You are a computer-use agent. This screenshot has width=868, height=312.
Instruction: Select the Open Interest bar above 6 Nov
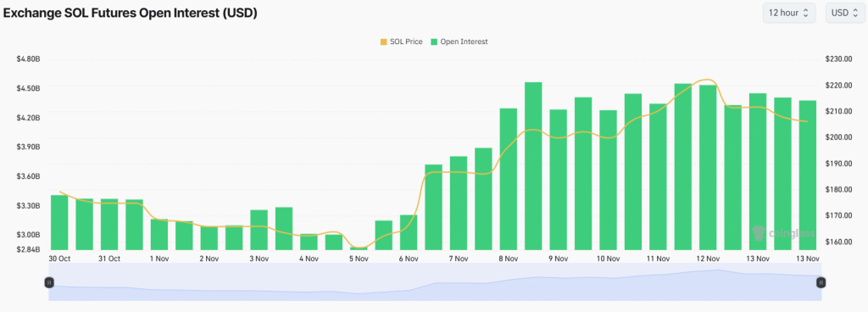click(x=409, y=232)
